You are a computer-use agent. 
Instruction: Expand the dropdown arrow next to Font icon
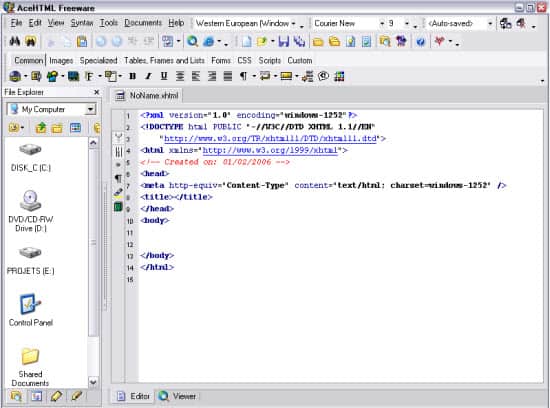[x=100, y=76]
